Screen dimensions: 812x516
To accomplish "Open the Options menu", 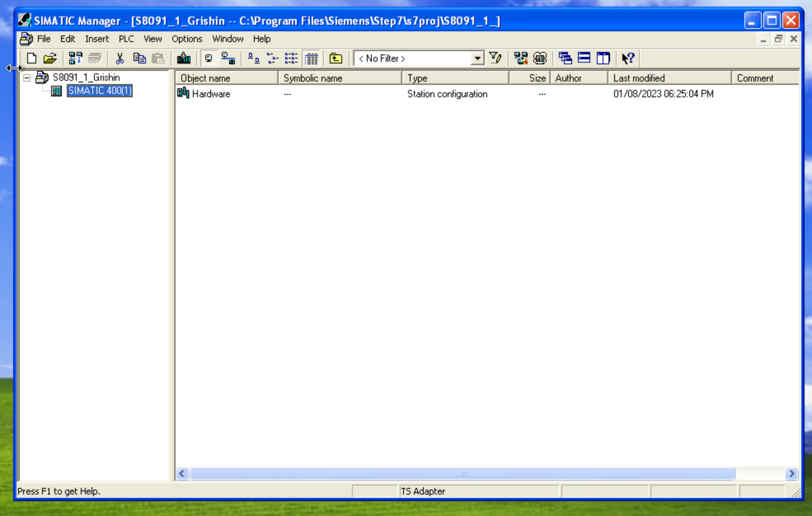I will point(187,39).
